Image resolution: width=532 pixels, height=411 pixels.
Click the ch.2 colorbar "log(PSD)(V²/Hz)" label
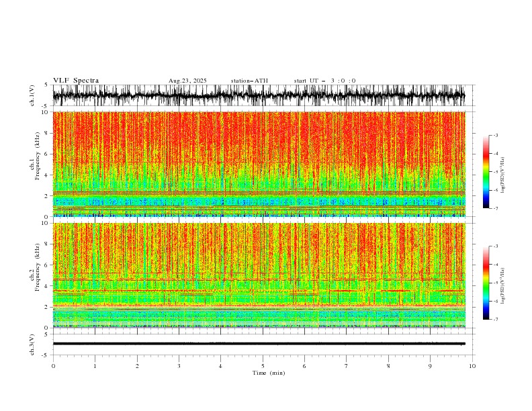point(503,286)
